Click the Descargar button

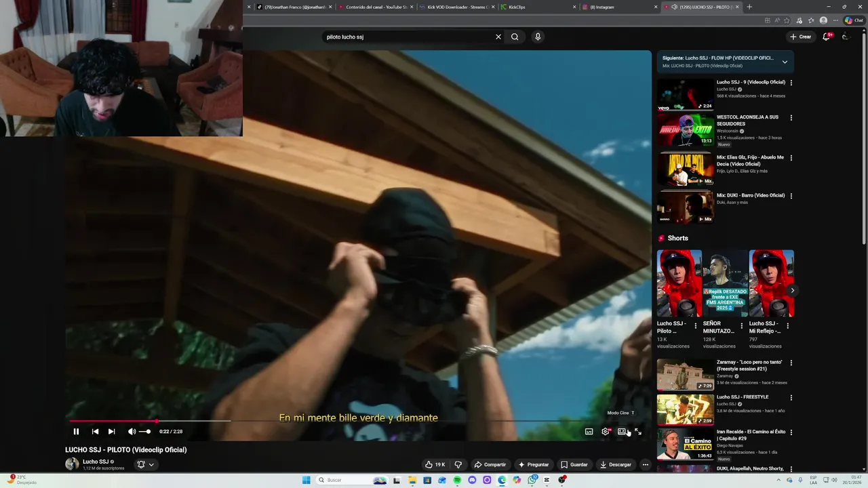[x=616, y=464]
